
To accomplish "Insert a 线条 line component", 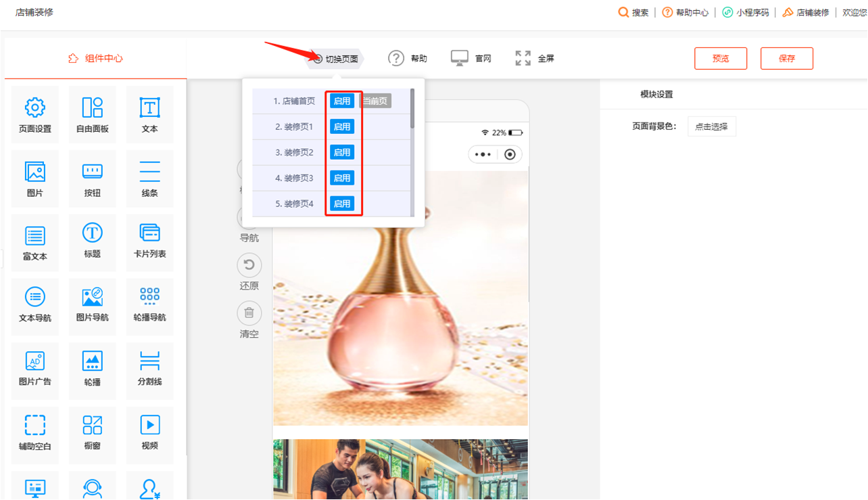I will 149,179.
